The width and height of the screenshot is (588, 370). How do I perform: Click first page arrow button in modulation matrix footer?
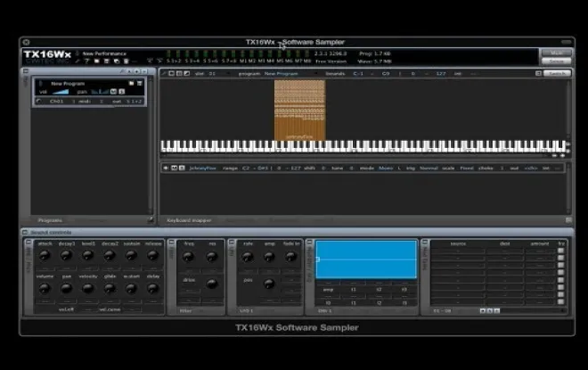click(x=483, y=310)
